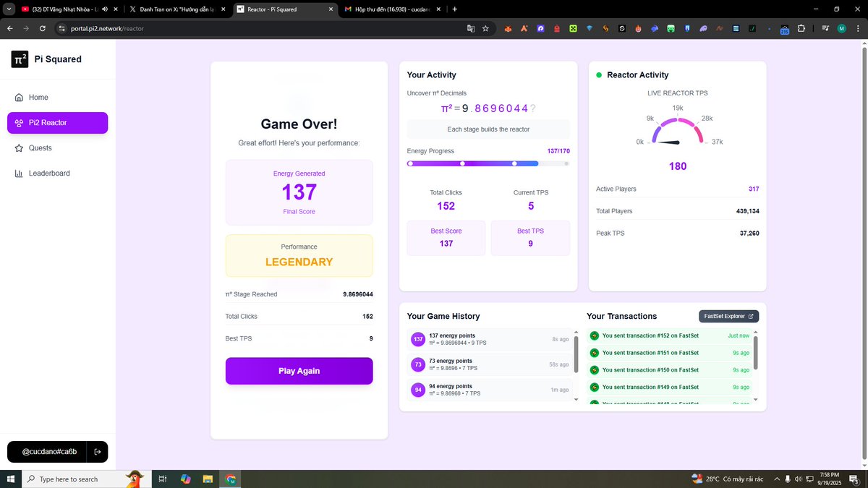868x488 pixels.
Task: Open the green dice extension icon
Action: point(573,28)
